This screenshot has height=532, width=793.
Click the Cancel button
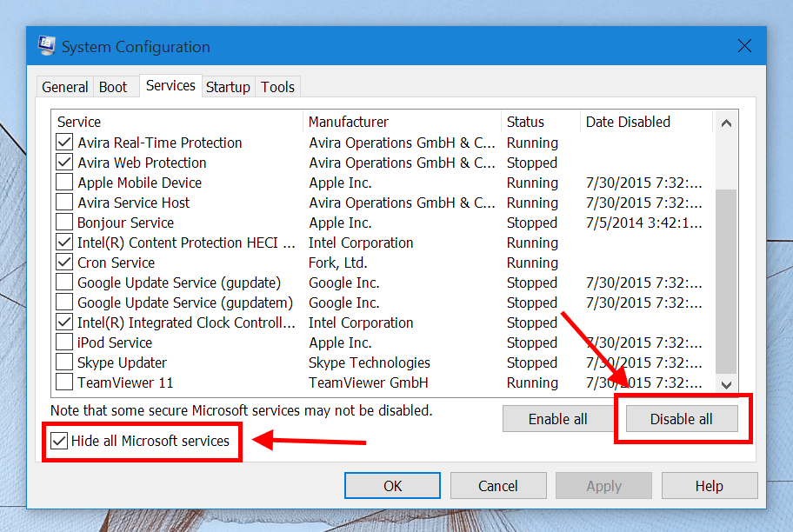click(x=498, y=485)
